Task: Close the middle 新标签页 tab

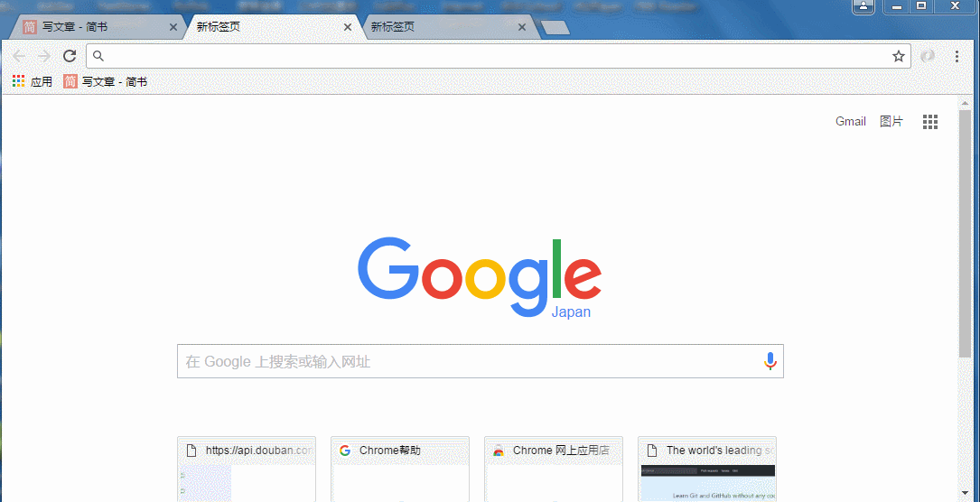Action: [348, 27]
